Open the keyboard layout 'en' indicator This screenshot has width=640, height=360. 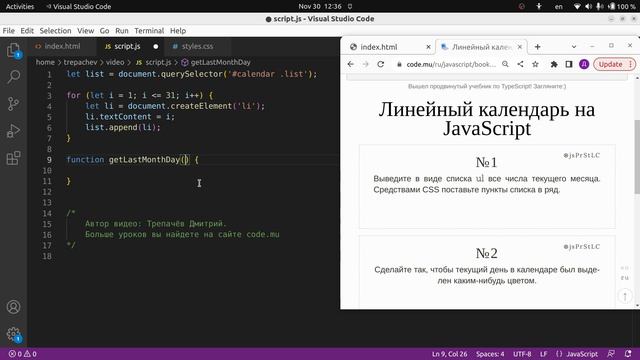559,7
